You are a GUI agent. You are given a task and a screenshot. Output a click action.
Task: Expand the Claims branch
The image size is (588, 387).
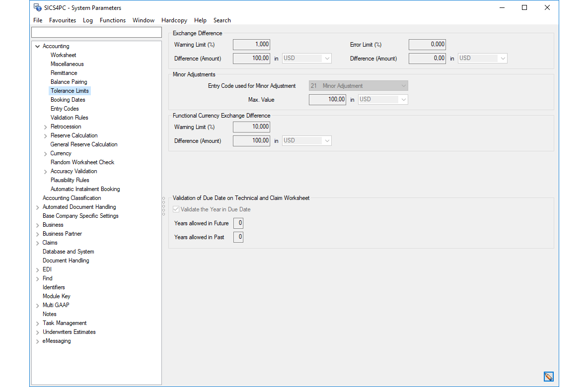tap(37, 242)
